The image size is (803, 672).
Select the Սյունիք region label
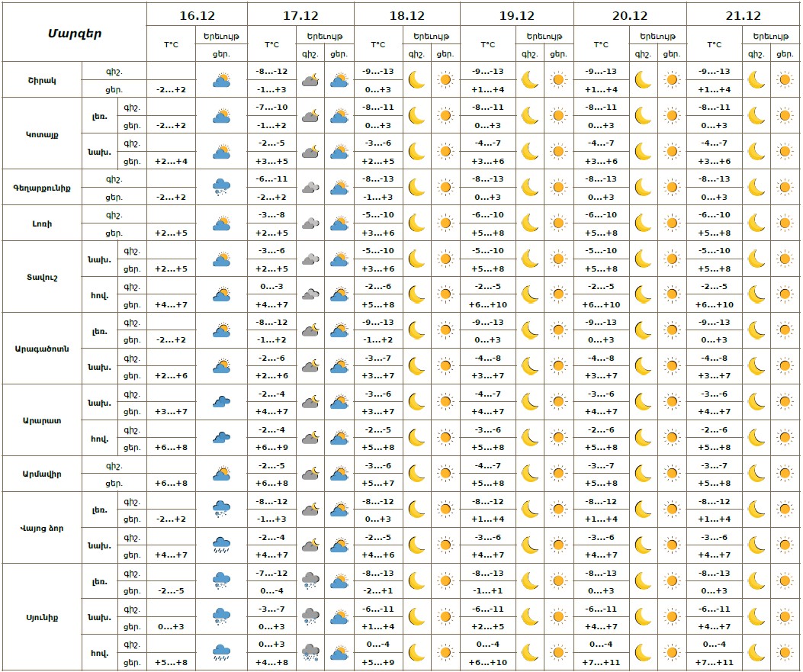43,616
